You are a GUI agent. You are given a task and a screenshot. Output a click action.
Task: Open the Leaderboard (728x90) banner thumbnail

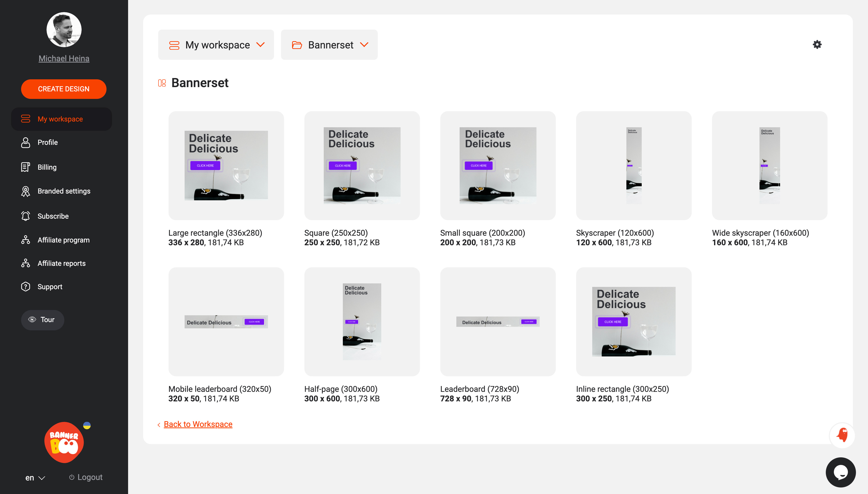498,322
